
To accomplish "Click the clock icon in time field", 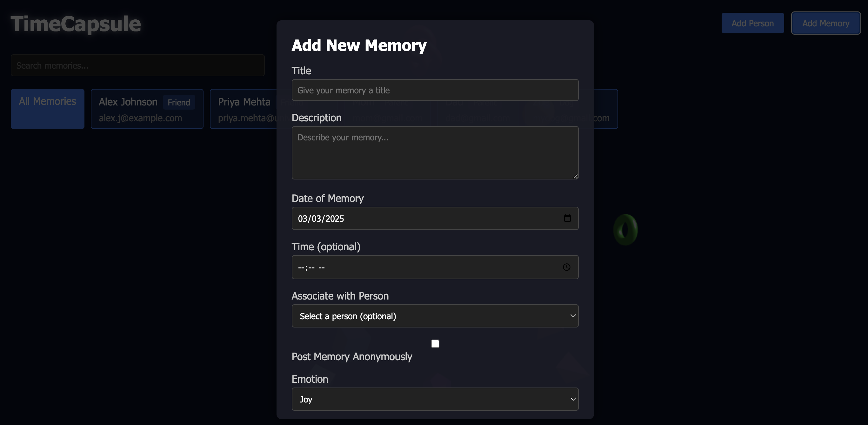I will [x=566, y=267].
